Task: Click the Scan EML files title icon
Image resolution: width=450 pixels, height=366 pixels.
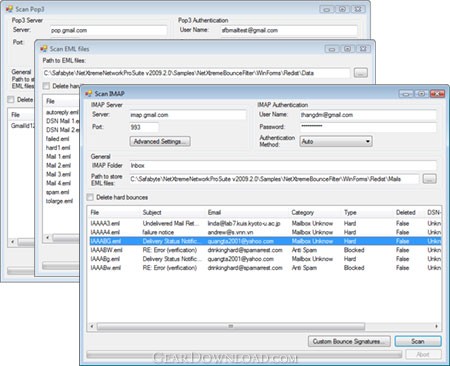Action: 44,49
